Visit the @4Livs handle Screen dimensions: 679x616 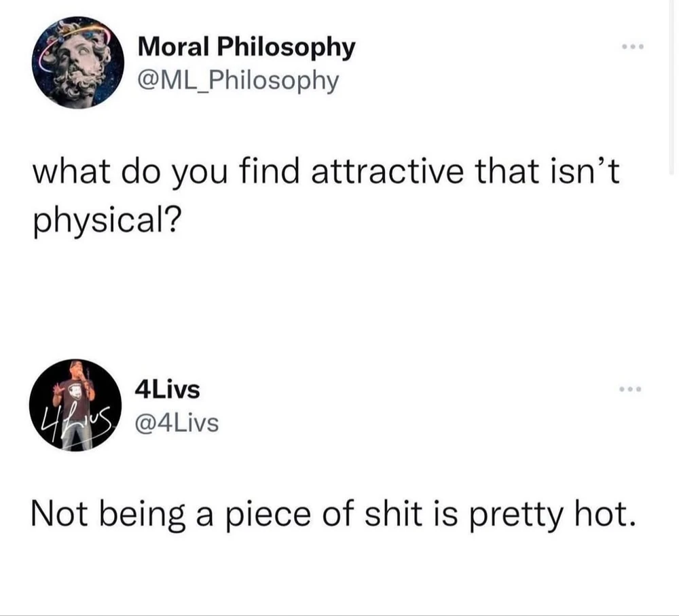point(177,422)
